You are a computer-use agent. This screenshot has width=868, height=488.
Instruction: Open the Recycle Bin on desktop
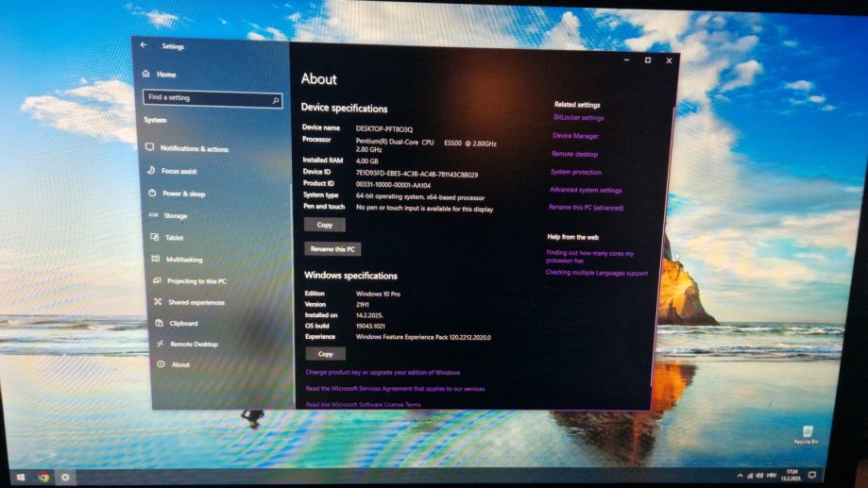click(807, 435)
